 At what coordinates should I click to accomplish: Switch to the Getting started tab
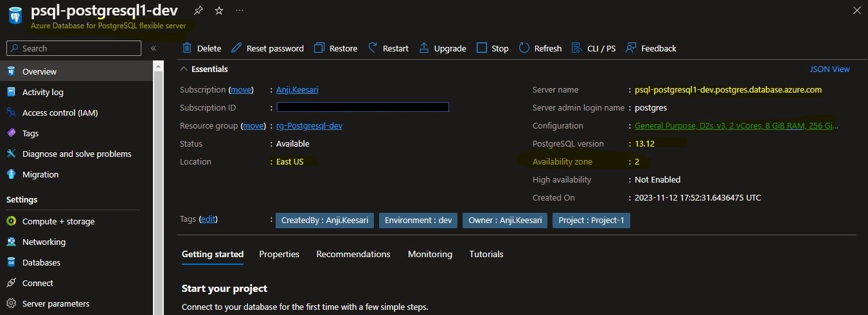pos(213,254)
